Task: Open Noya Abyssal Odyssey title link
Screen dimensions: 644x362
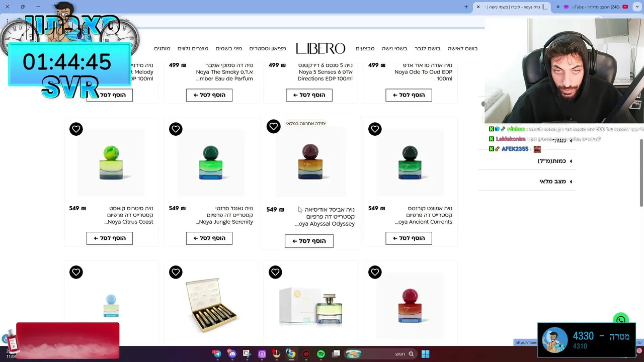Action: [325, 217]
